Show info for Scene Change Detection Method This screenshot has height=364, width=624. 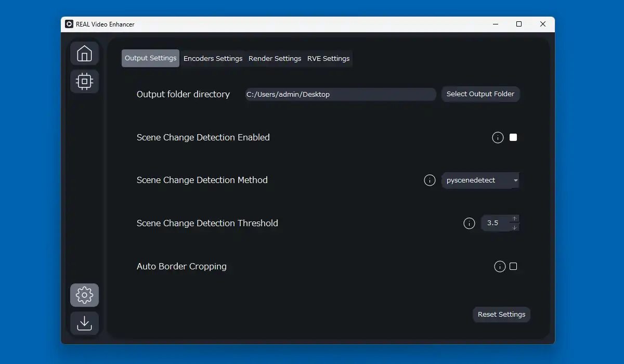[430, 180]
